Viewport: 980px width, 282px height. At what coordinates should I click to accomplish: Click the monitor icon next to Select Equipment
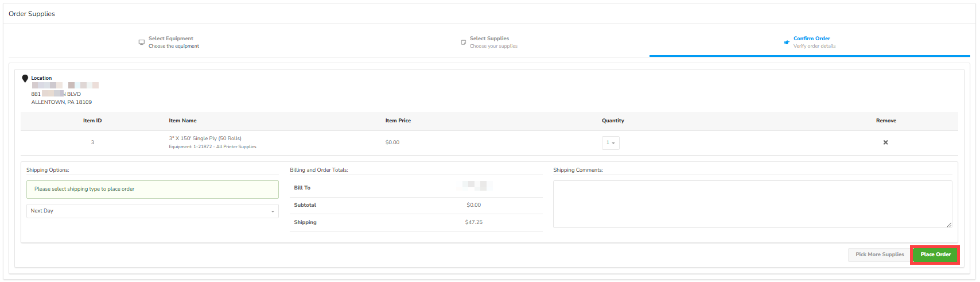tap(141, 43)
